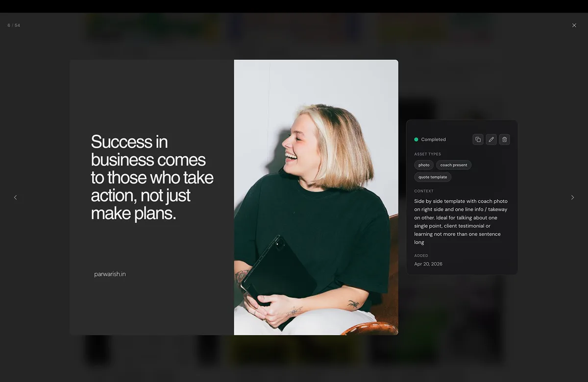Image resolution: width=588 pixels, height=382 pixels.
Task: Click the 'Success in business' quote text
Action: coord(152,177)
